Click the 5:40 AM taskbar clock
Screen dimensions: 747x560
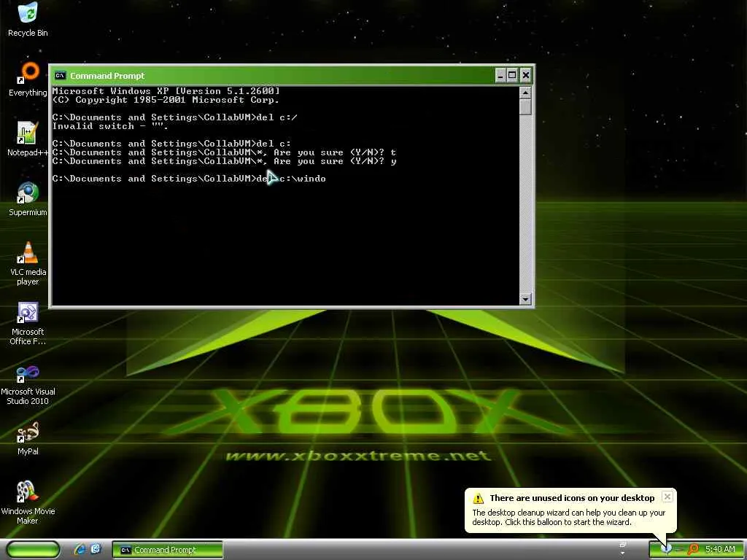point(720,549)
